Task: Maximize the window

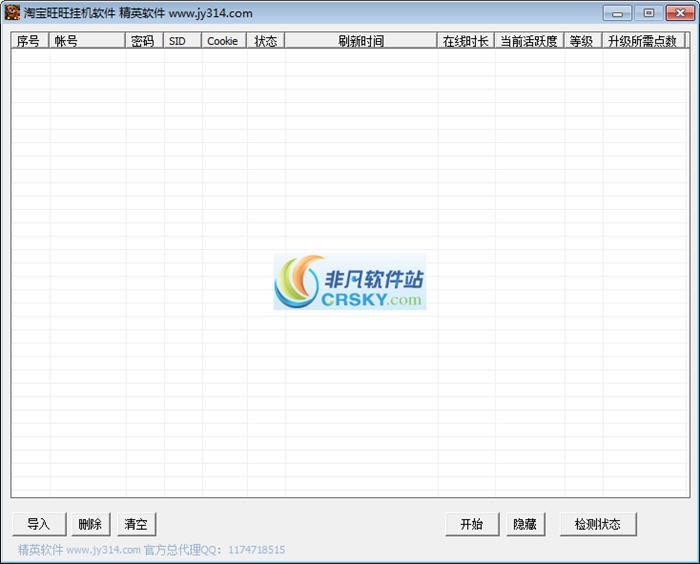Action: tap(649, 13)
